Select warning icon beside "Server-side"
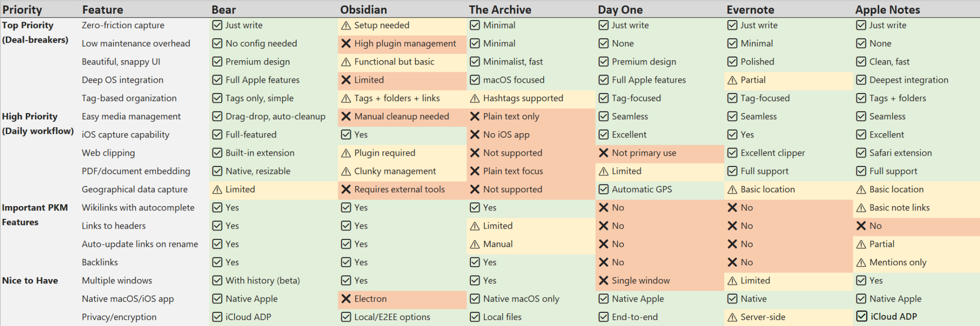Image resolution: width=980 pixels, height=326 pixels. click(x=733, y=317)
